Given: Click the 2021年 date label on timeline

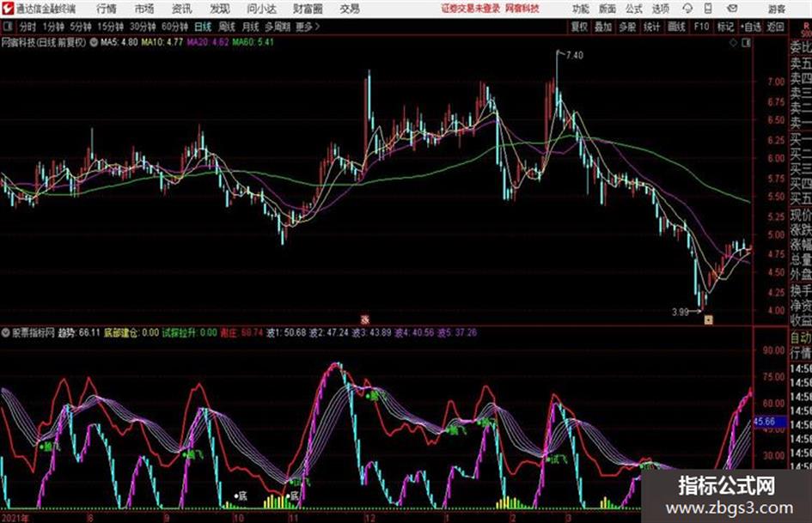Looking at the screenshot, I should (16, 518).
